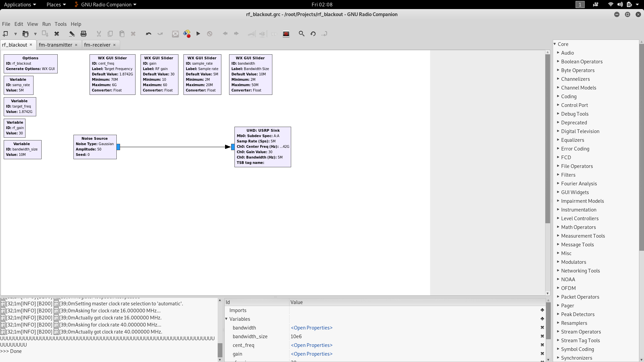Screen dimensions: 644x362
Task: Find blocks with magnifier icon
Action: tap(302, 34)
